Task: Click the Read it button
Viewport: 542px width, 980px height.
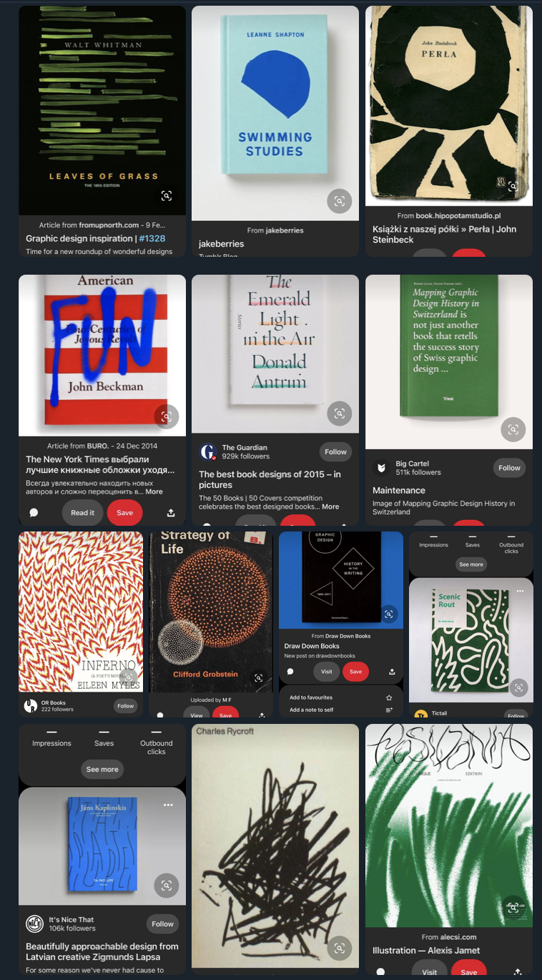Action: pyautogui.click(x=82, y=513)
